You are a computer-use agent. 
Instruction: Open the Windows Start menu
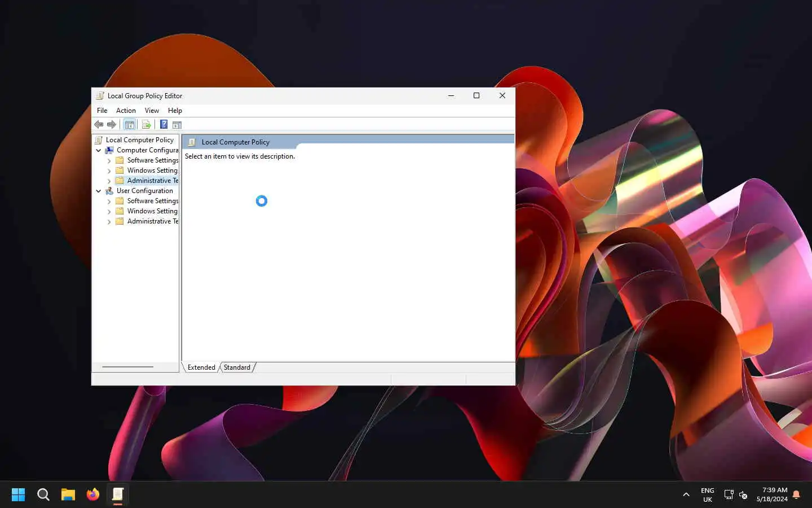18,494
